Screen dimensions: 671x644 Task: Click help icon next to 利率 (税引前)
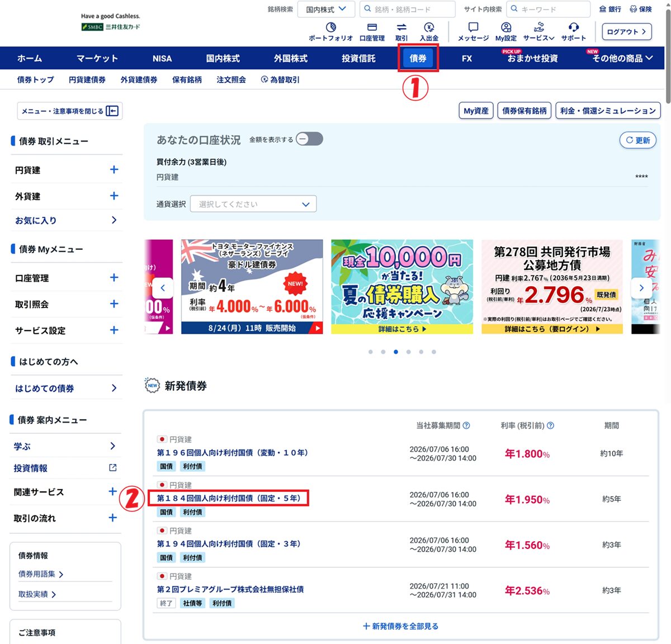coord(550,425)
